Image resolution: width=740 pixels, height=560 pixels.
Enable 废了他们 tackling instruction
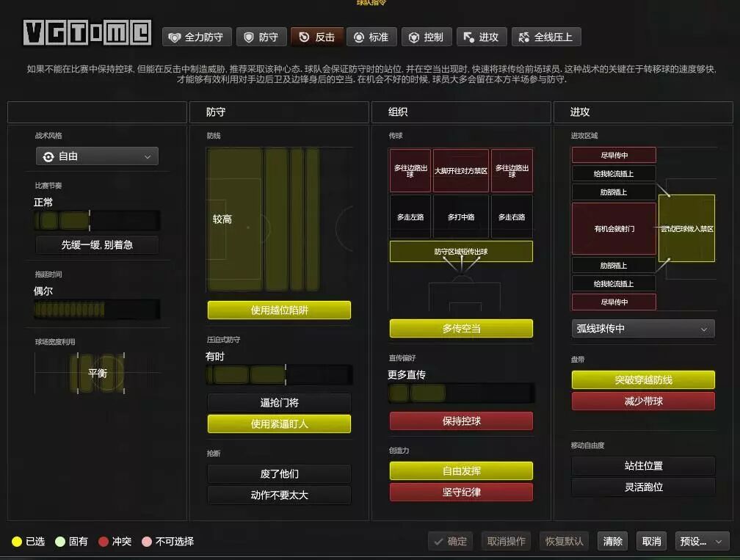pyautogui.click(x=279, y=473)
